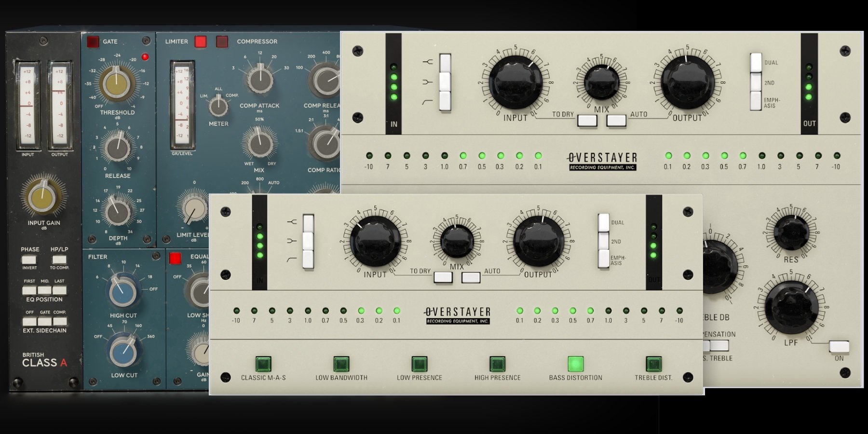Enable HIGH PRESENCE green button
This screenshot has height=434, width=868.
[x=497, y=364]
